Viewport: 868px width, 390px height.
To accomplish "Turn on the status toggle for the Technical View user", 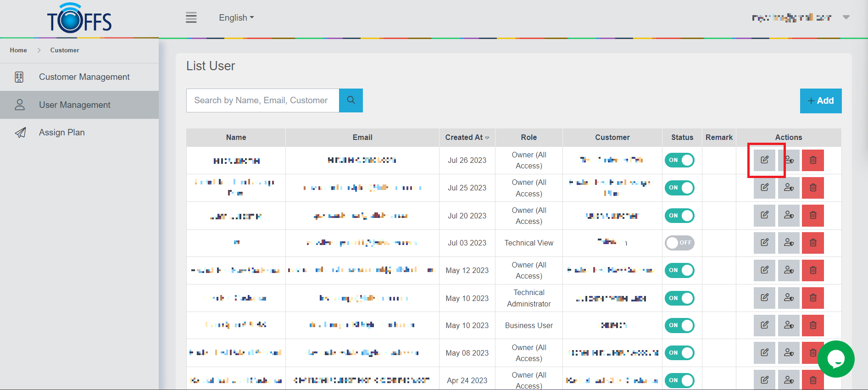I will click(679, 243).
